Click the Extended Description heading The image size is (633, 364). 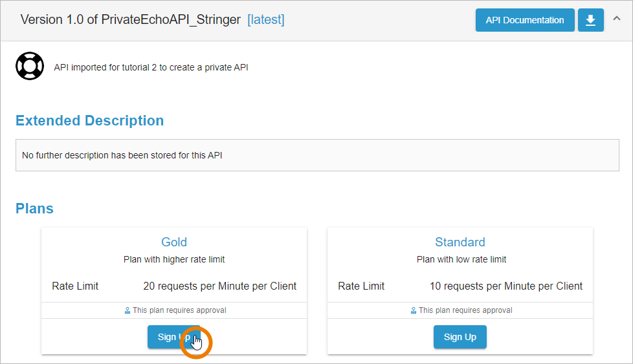point(90,121)
